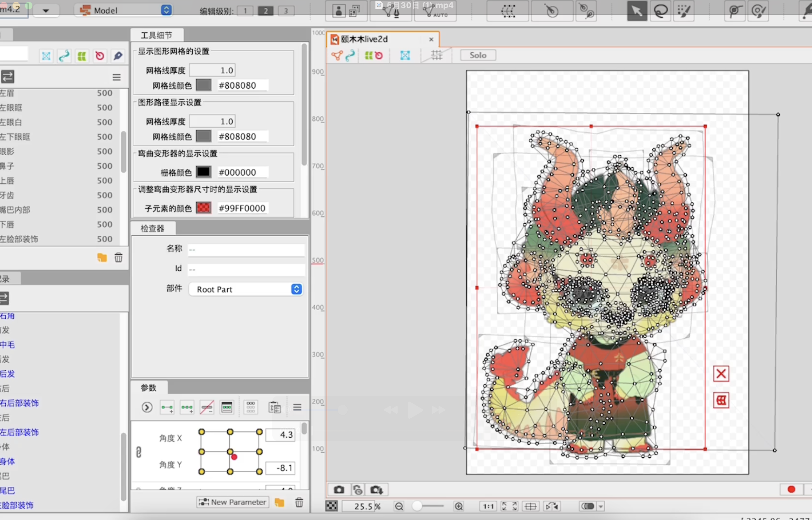The width and height of the screenshot is (812, 520).
Task: Select the brush selection tool
Action: (684, 11)
